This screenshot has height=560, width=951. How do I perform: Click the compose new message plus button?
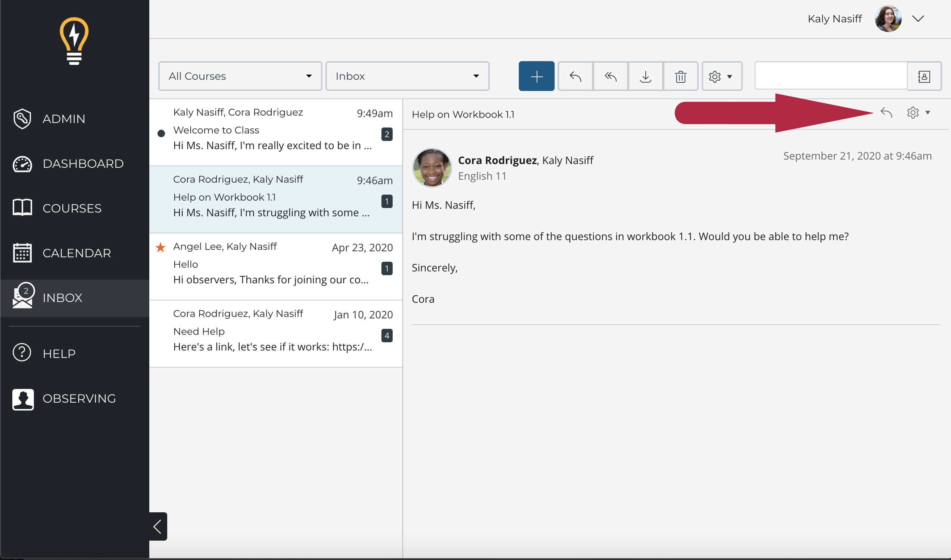click(536, 76)
